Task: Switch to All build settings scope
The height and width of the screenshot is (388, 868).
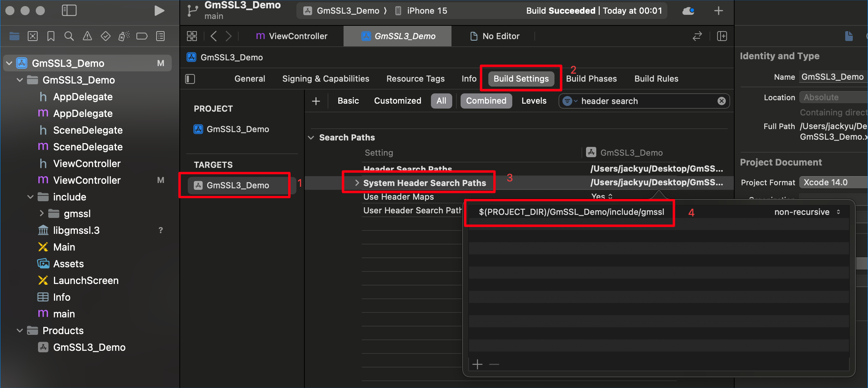Action: [x=441, y=101]
